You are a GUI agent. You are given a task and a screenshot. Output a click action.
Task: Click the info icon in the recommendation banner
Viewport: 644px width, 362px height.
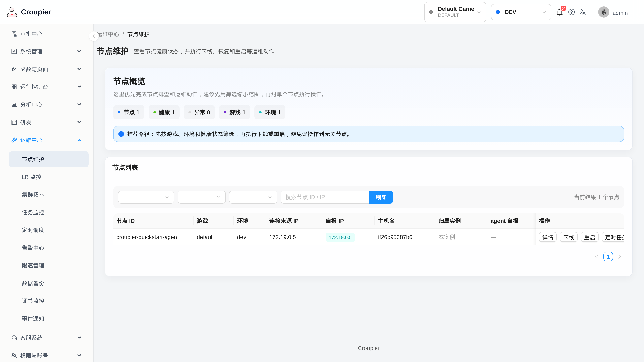click(121, 134)
